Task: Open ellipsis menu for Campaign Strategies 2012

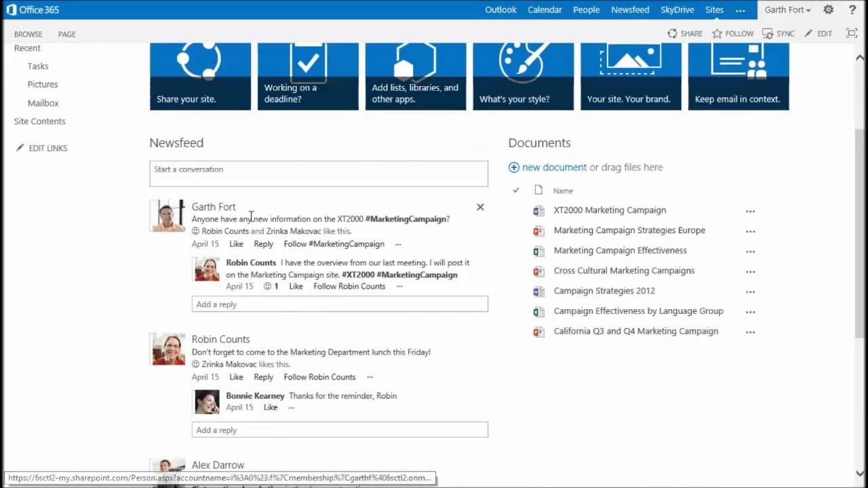Action: (750, 291)
